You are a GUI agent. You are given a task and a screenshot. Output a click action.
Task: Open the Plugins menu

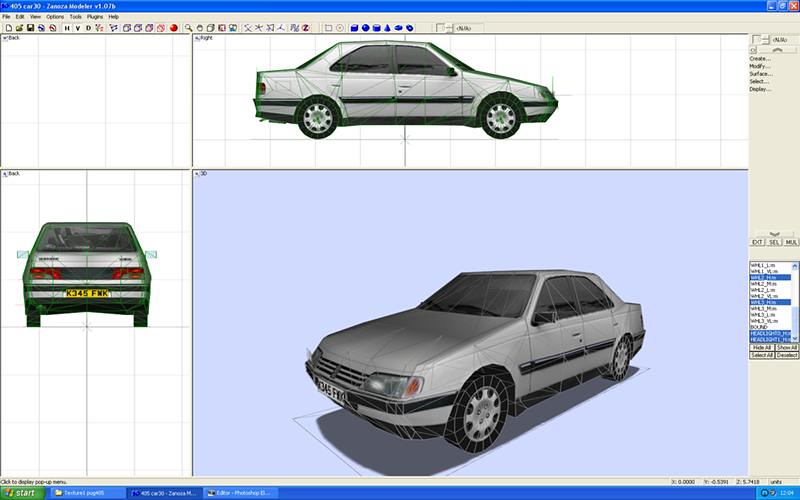click(x=95, y=17)
